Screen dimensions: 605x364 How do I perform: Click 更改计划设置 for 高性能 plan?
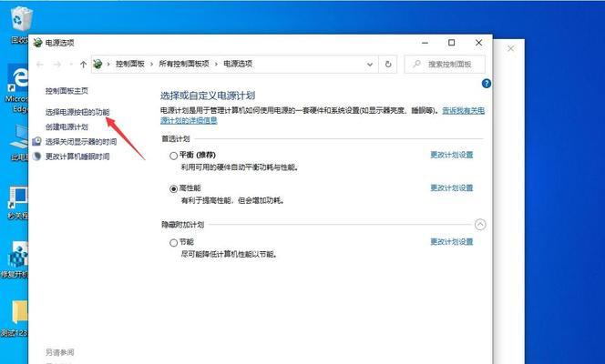click(451, 188)
